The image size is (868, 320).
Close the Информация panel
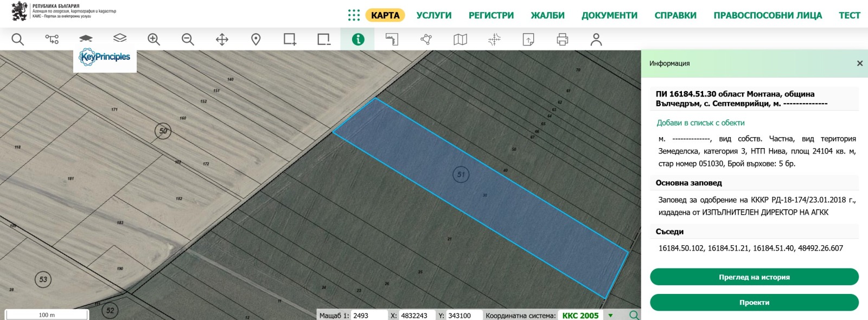coord(860,63)
